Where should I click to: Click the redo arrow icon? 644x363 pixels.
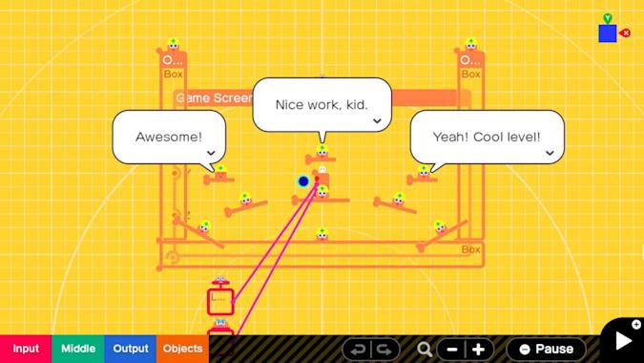click(x=384, y=350)
